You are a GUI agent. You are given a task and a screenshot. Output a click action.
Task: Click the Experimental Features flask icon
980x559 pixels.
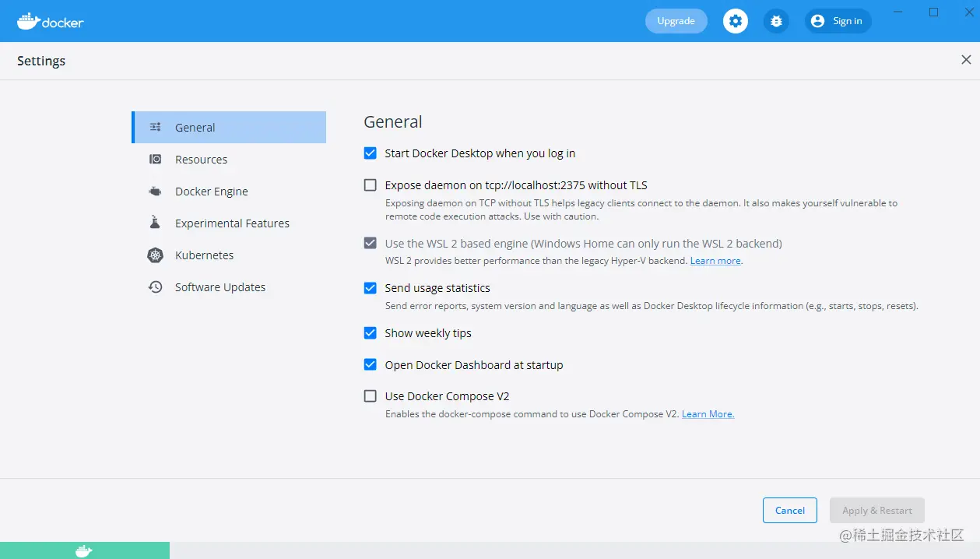155,222
